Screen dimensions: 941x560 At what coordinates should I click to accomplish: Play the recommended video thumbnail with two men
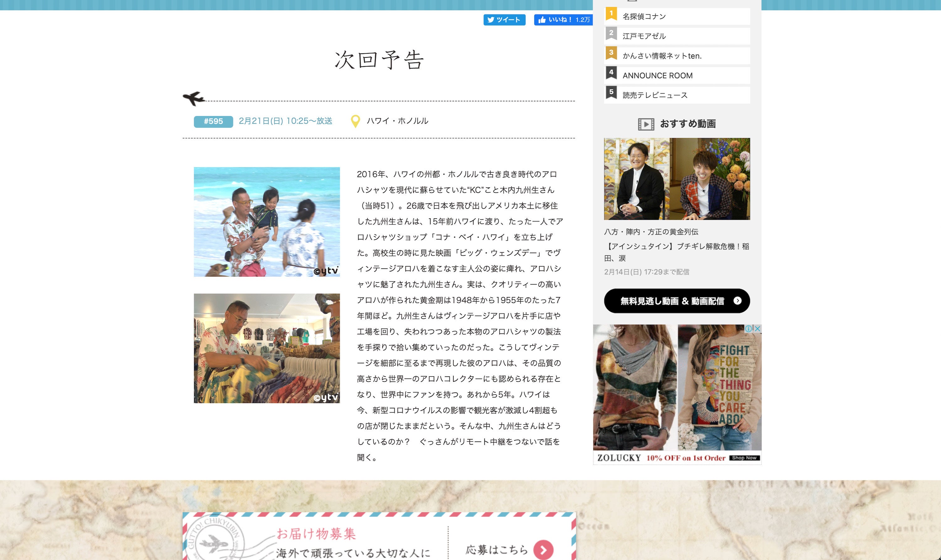[x=677, y=179]
